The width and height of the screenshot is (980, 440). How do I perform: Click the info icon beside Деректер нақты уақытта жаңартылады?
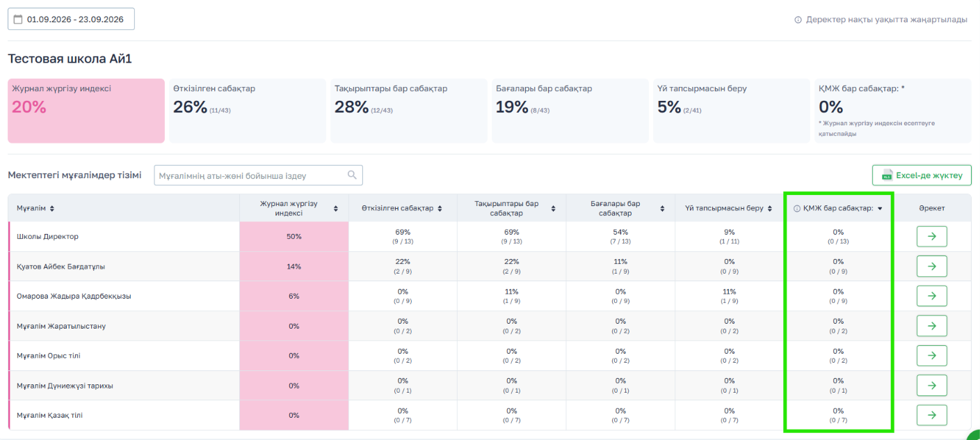pos(798,20)
